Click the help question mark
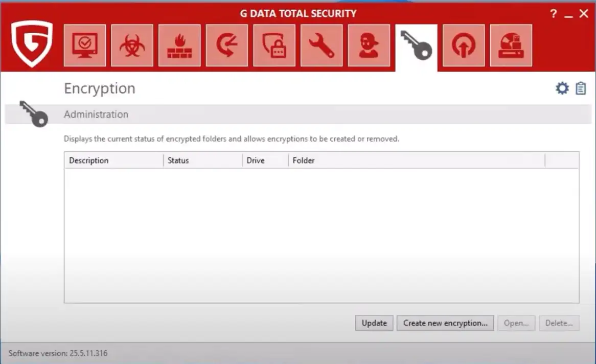 point(554,14)
